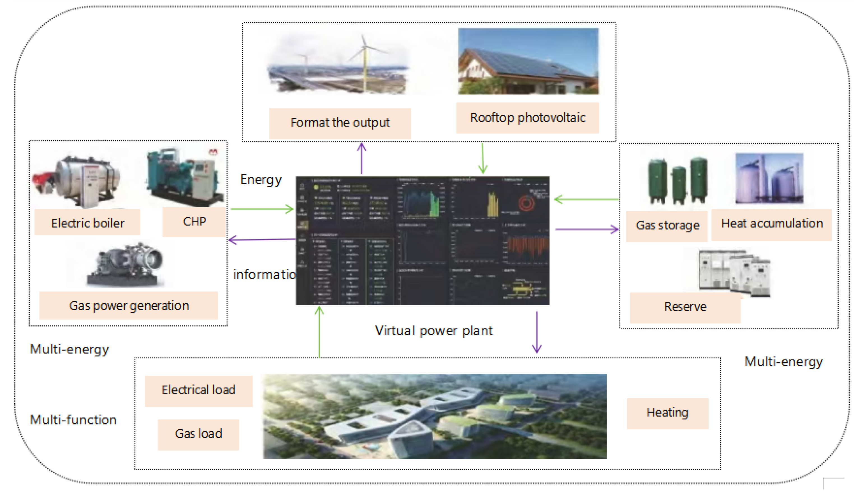Click the Reserve label box

click(x=685, y=307)
